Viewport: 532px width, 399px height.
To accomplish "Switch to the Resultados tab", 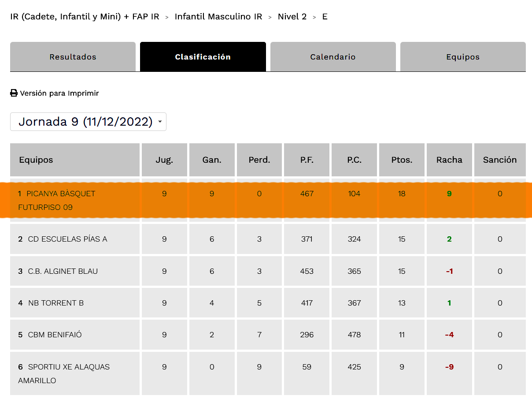I will 73,57.
